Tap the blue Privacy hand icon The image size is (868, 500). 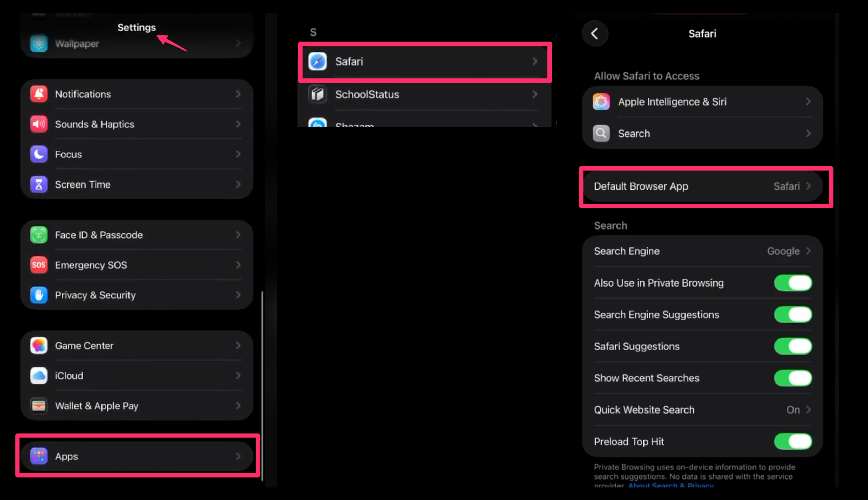tap(39, 295)
